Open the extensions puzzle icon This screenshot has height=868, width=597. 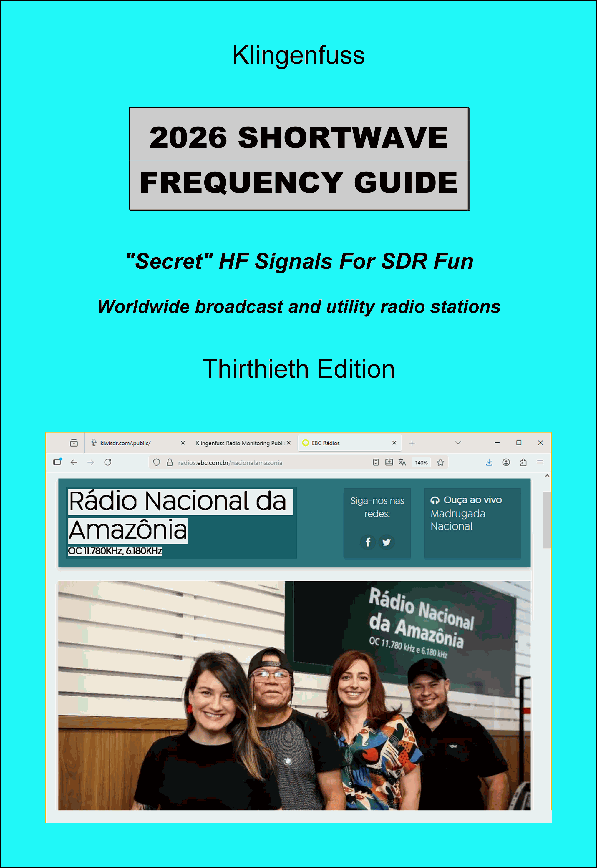pyautogui.click(x=523, y=462)
